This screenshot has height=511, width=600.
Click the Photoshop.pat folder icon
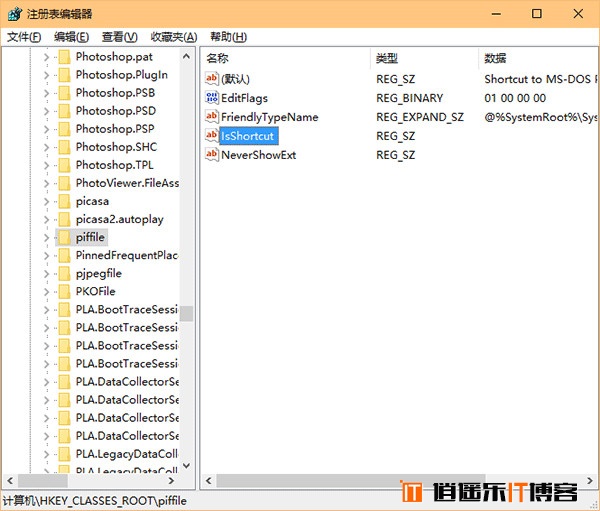[x=64, y=57]
